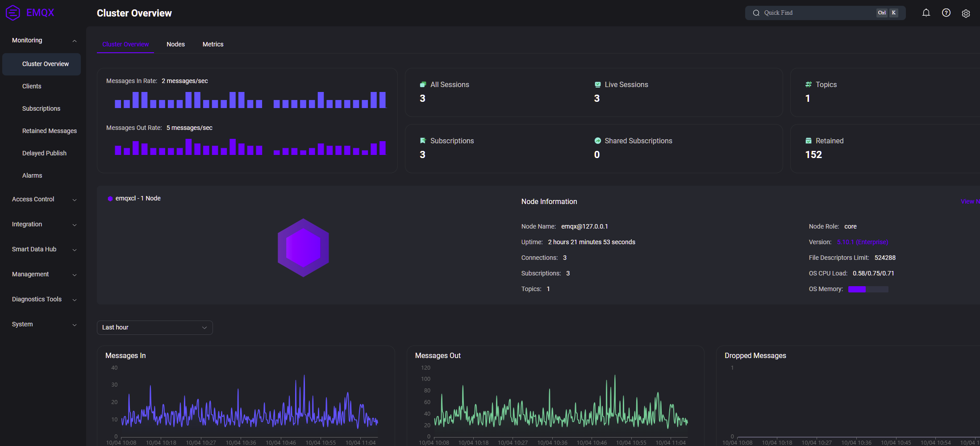Click the version 5.10.1 (Enterprise) link

(x=862, y=242)
